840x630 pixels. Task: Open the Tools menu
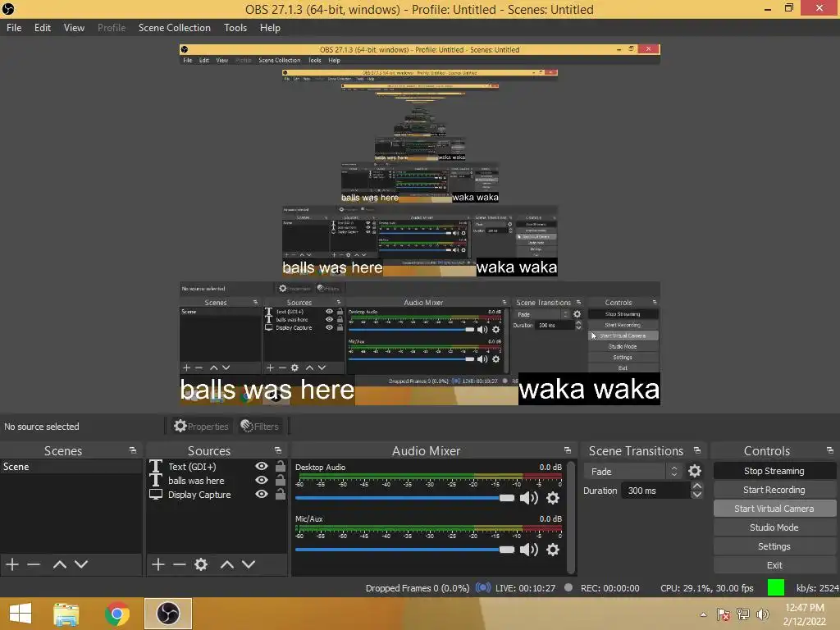pyautogui.click(x=235, y=28)
